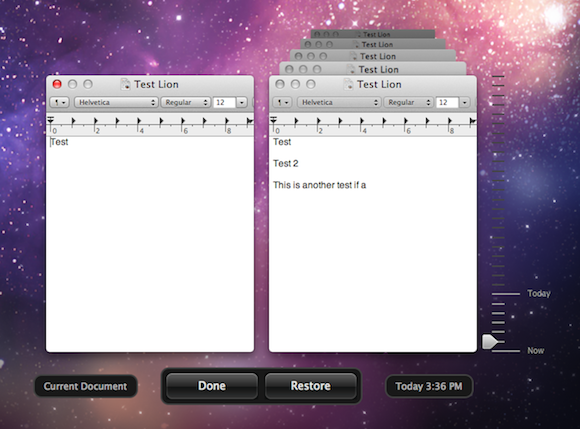Open the Regular typeface dropdown in the right window
Screen dimensions: 580x429
coord(408,102)
